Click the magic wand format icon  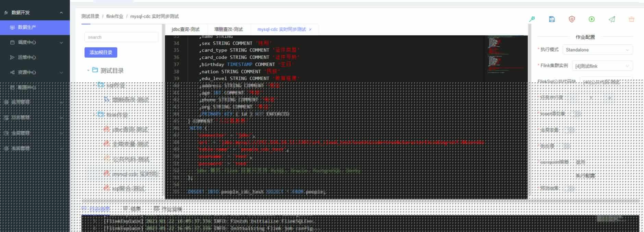[x=532, y=19]
